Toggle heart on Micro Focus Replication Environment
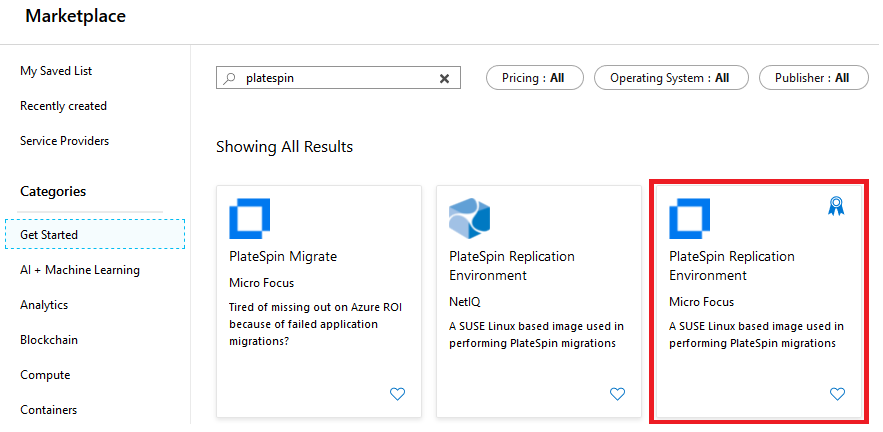The height and width of the screenshot is (432, 883). [x=837, y=394]
